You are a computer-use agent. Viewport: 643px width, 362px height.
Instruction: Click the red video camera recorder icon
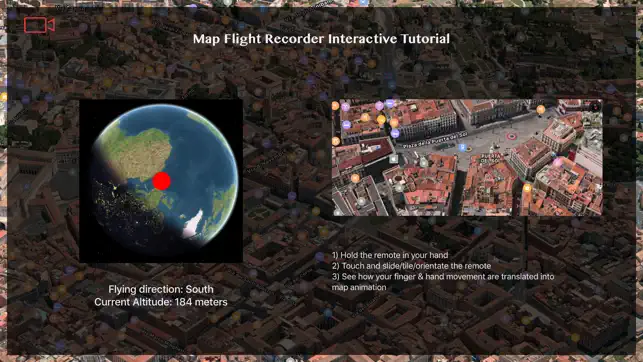[x=39, y=25]
